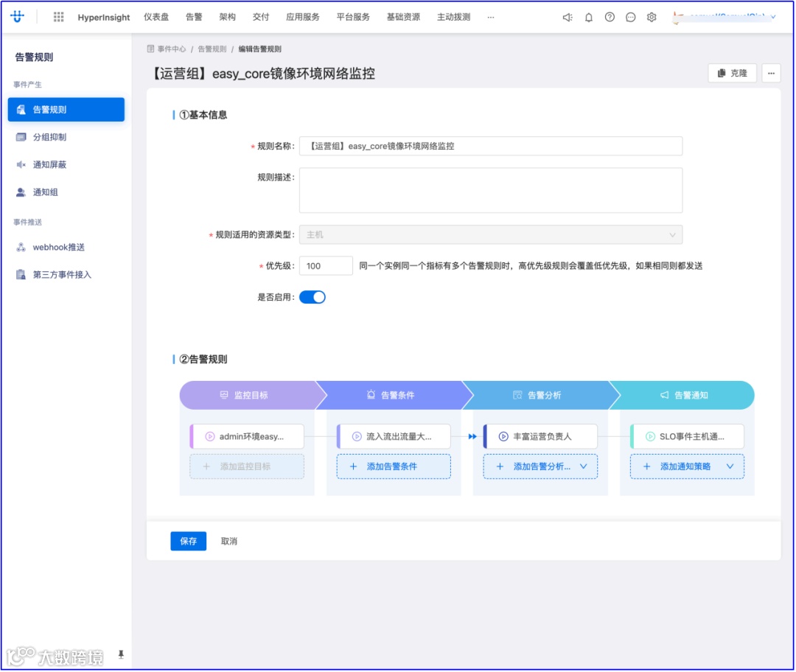Click the double arrow between condition and analysis
Image resolution: width=796 pixels, height=672 pixels.
click(x=472, y=436)
